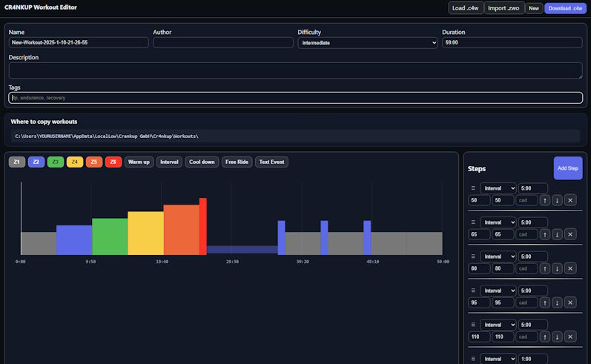Click the yellow Z4 bar in chart

point(145,234)
